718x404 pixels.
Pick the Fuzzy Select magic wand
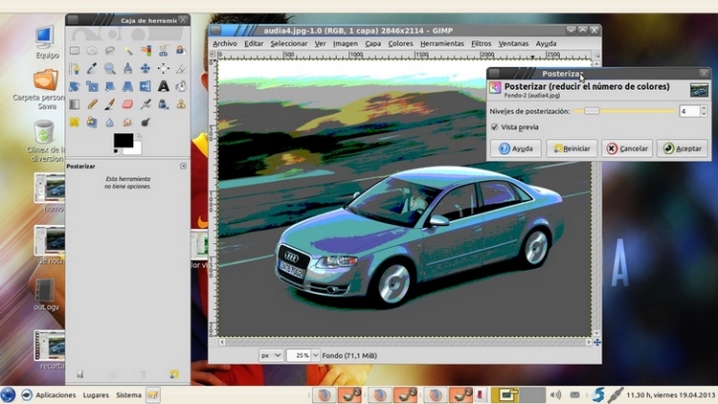click(x=128, y=50)
